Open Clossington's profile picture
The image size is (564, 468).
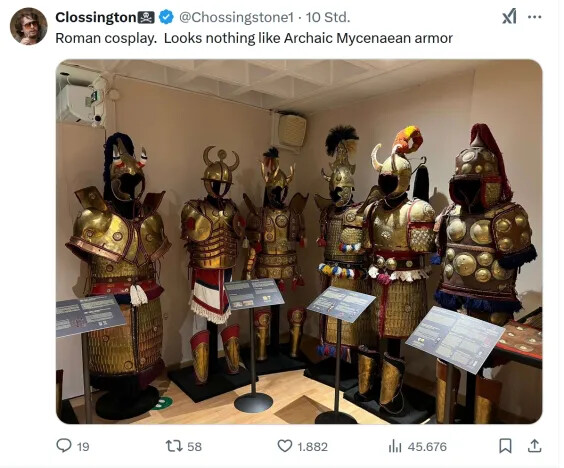coord(28,26)
